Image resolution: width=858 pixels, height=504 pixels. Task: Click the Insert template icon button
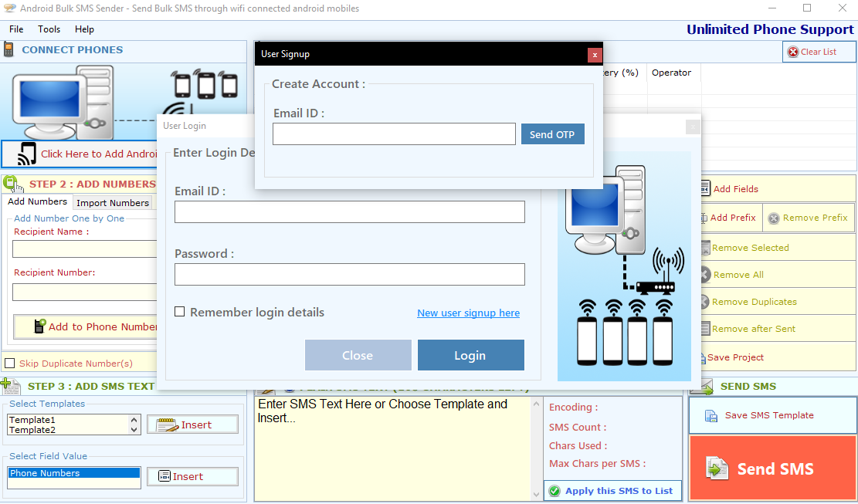coord(168,425)
